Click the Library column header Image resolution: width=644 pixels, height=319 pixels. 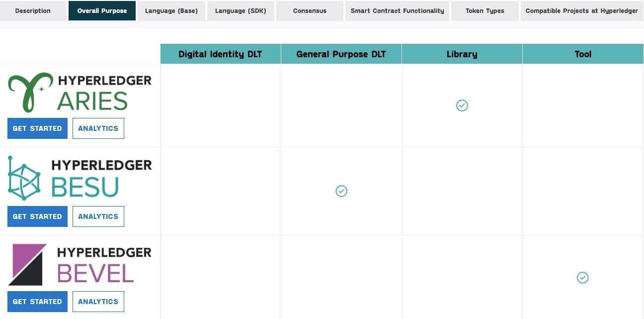coord(462,54)
